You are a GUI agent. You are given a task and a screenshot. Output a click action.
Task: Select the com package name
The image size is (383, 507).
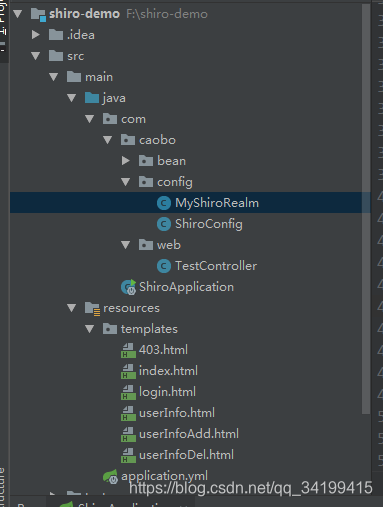pyautogui.click(x=133, y=119)
